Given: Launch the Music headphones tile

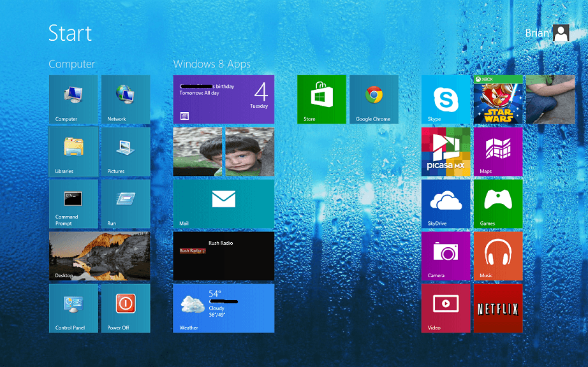Looking at the screenshot, I should tap(497, 256).
